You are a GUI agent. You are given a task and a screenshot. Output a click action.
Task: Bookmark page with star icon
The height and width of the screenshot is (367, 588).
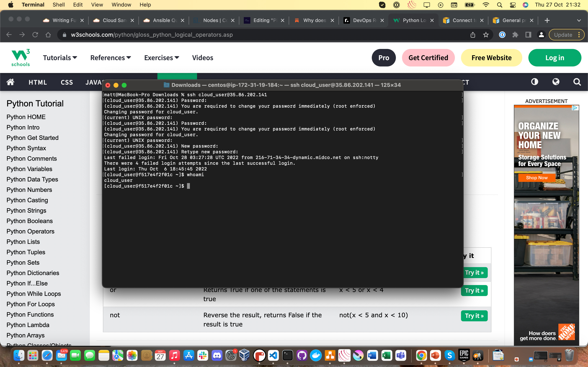click(486, 35)
